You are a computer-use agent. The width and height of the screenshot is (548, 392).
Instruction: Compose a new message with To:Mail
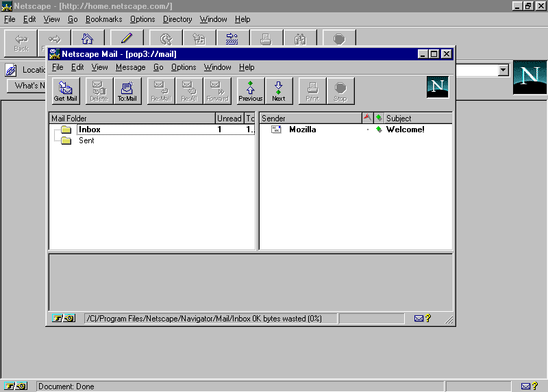(x=127, y=90)
